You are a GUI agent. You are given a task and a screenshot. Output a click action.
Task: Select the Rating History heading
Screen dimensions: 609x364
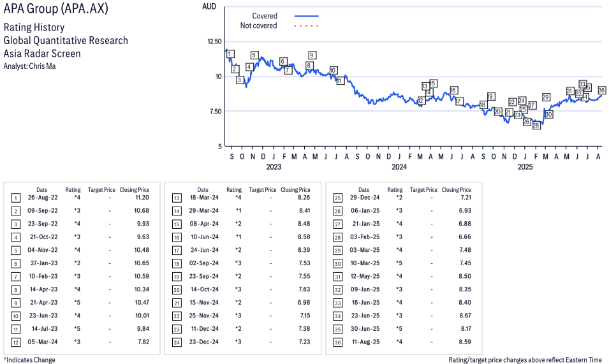[x=34, y=27]
